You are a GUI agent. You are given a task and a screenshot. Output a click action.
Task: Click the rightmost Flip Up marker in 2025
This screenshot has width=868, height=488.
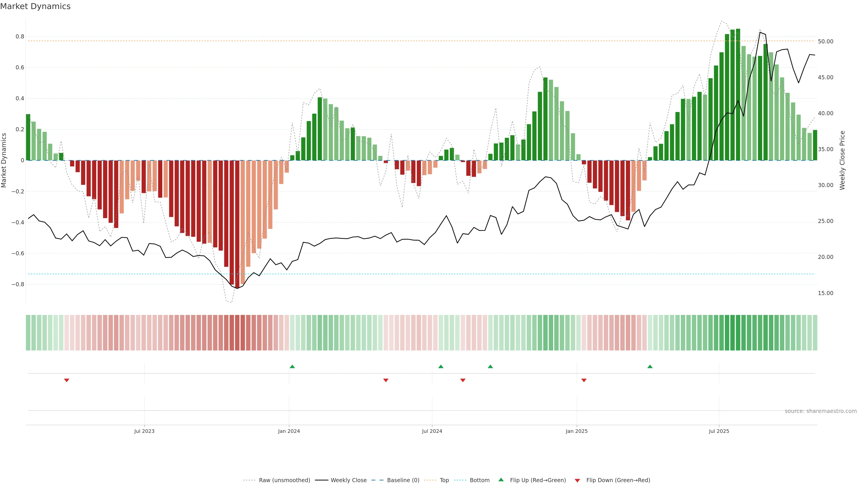pos(650,366)
